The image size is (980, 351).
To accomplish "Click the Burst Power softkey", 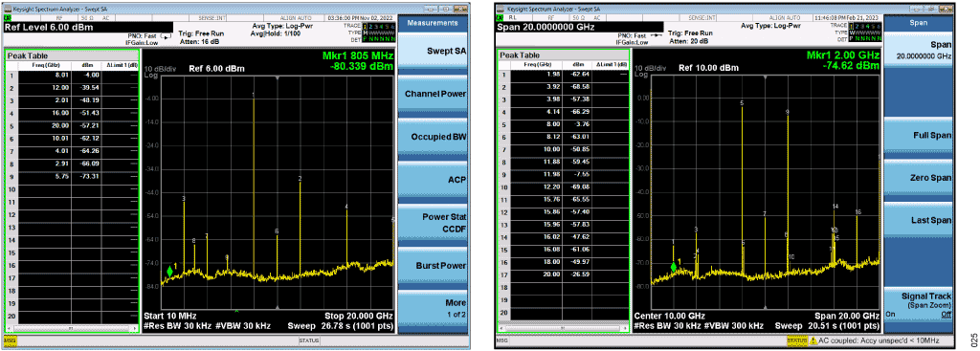I will pos(433,266).
